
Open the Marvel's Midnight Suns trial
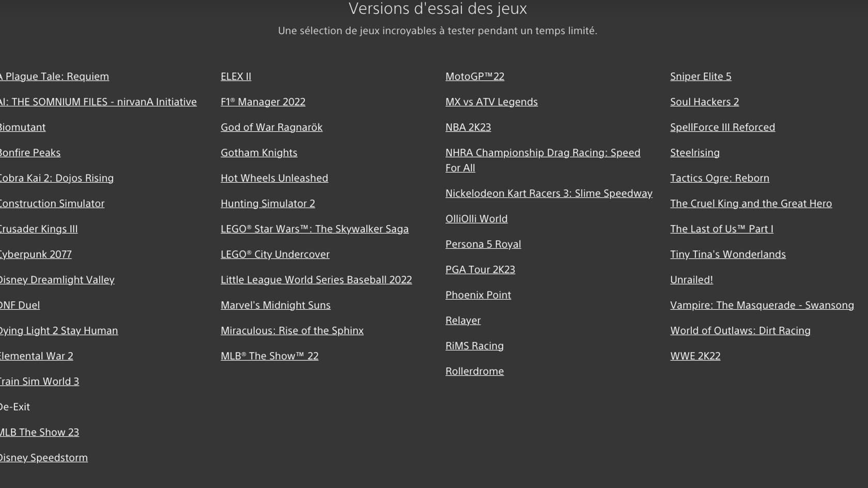coord(275,305)
